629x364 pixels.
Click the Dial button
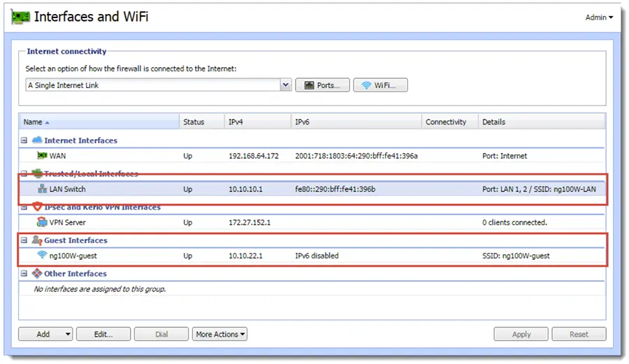161,334
